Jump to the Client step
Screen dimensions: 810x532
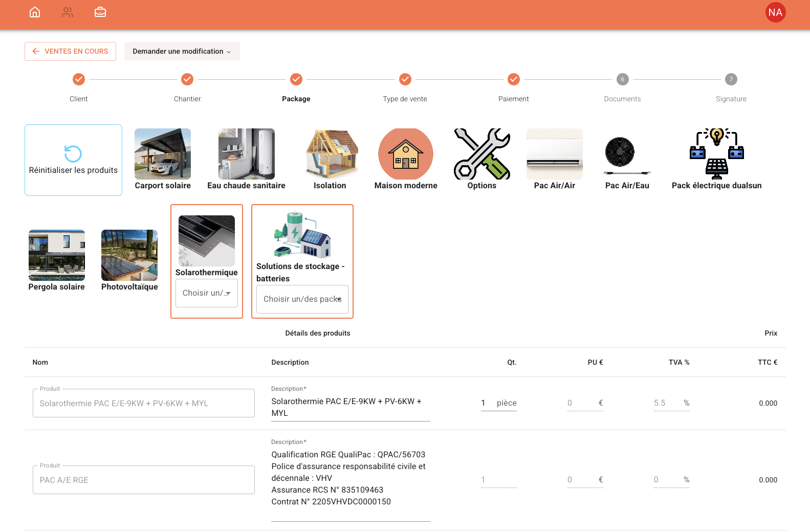coord(79,80)
